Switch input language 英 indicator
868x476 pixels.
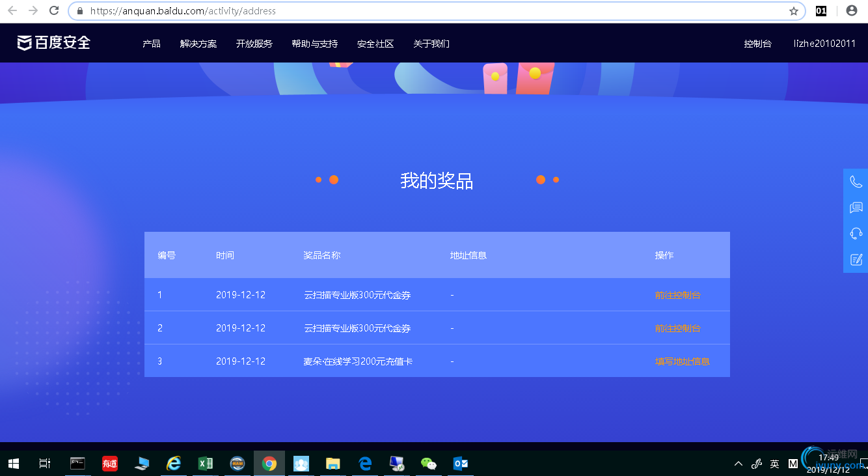tap(774, 464)
